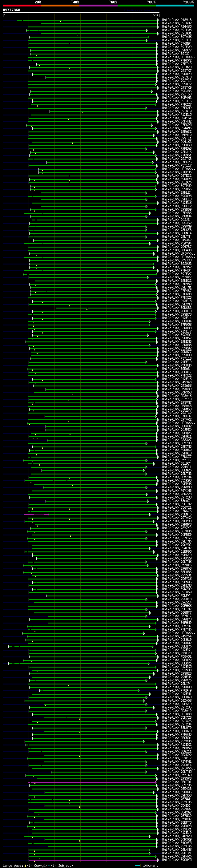Open the UniRef100_P24465 hit
Image resolution: width=197 pixels, height=868 pixels.
[177, 26]
